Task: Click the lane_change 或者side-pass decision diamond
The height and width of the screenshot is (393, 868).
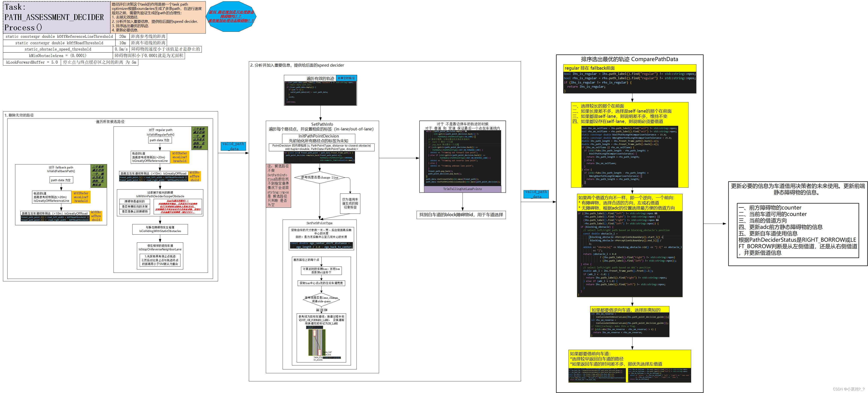Action: coord(321,300)
